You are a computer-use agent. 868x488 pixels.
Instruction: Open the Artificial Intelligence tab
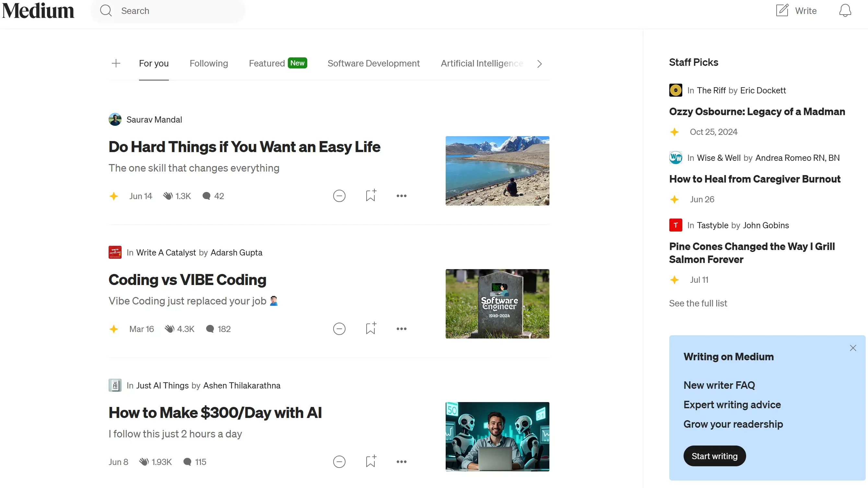pyautogui.click(x=482, y=63)
